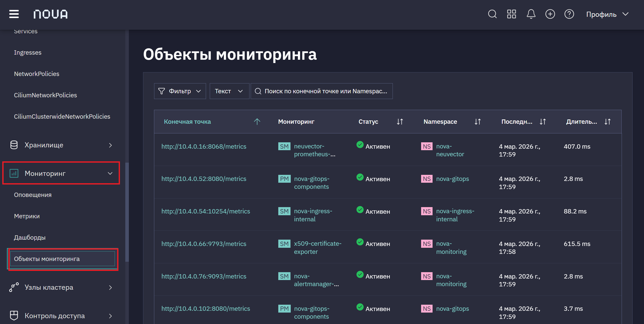Click the Мониторинг column header
The image size is (644, 324).
tap(296, 121)
